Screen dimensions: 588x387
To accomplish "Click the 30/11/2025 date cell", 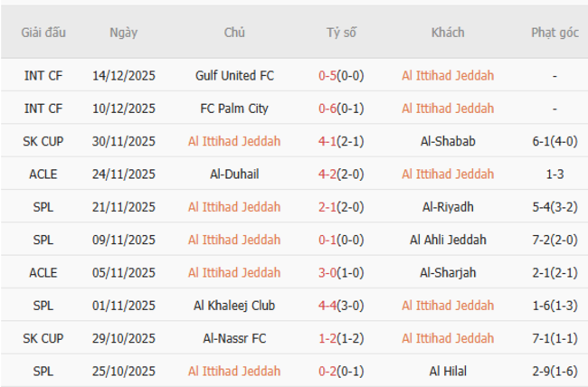I will [124, 141].
